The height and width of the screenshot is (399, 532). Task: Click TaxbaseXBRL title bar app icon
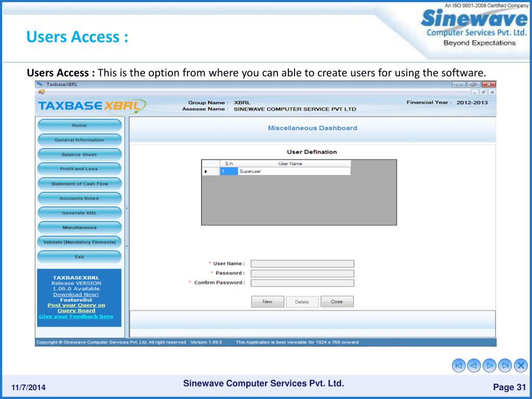coord(39,84)
